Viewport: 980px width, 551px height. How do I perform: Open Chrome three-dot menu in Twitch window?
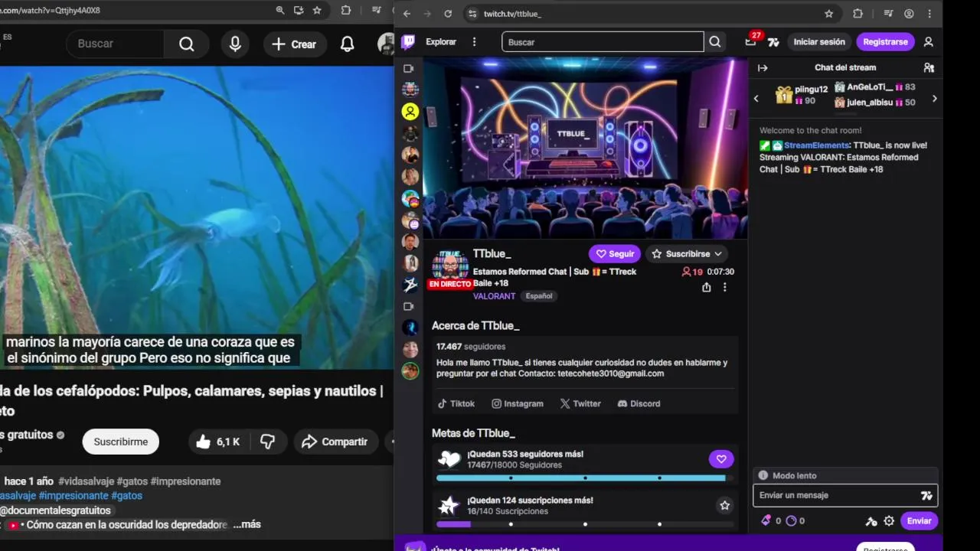[930, 14]
